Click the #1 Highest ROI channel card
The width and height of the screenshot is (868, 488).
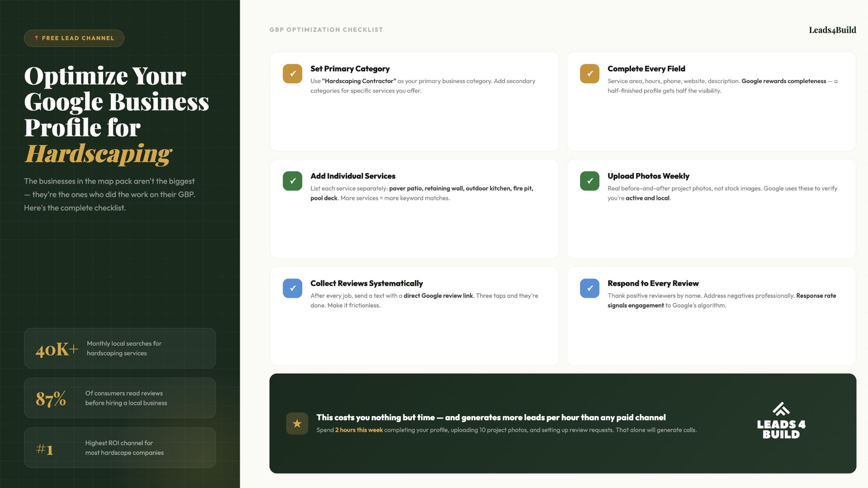coord(120,448)
